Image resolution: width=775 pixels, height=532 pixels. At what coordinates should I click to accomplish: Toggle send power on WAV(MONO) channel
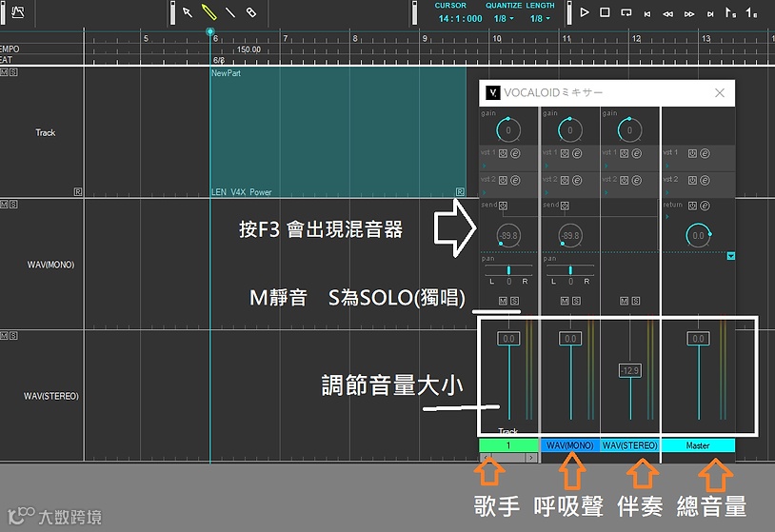point(565,206)
